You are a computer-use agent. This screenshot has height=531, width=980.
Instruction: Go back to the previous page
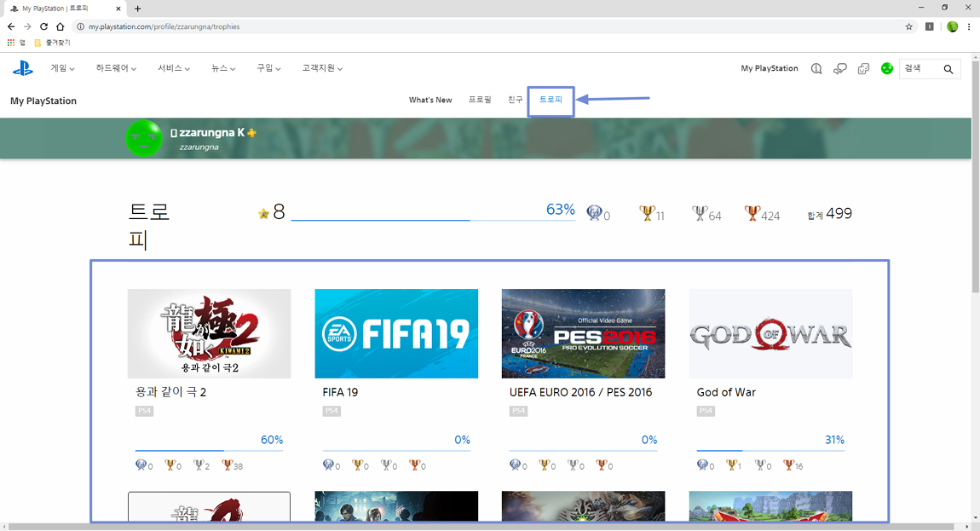pyautogui.click(x=10, y=26)
